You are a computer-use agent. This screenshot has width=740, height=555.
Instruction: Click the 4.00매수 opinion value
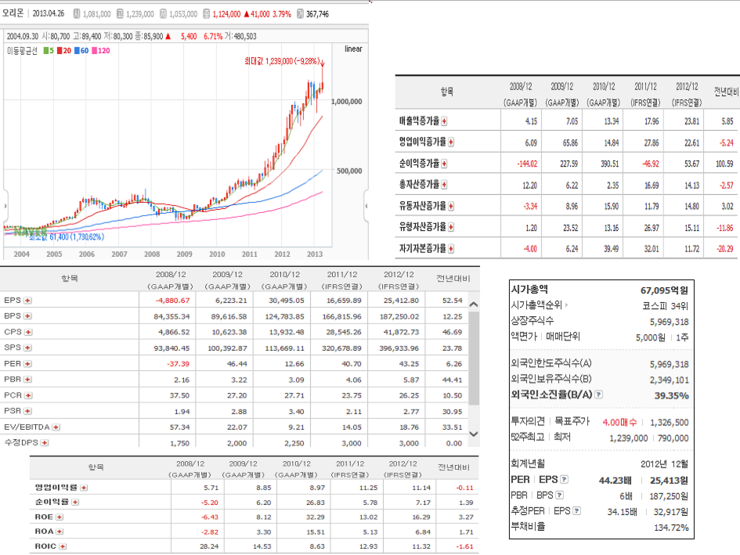(x=619, y=422)
